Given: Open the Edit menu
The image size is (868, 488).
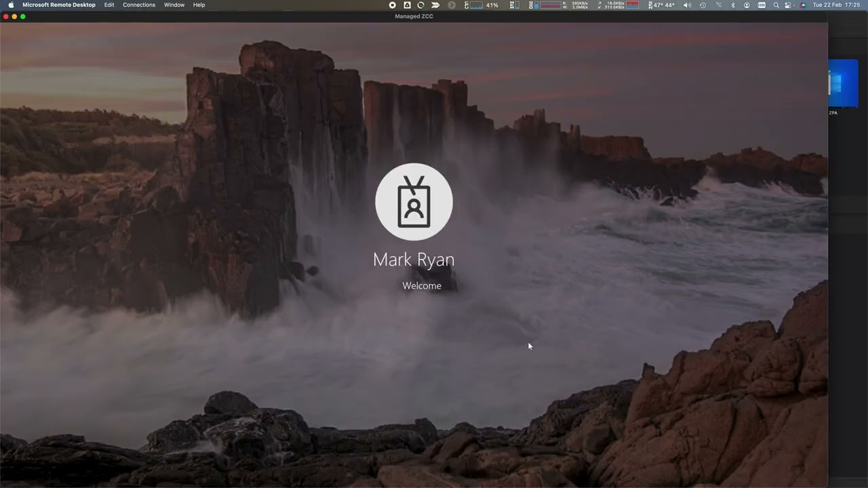Looking at the screenshot, I should (x=109, y=5).
